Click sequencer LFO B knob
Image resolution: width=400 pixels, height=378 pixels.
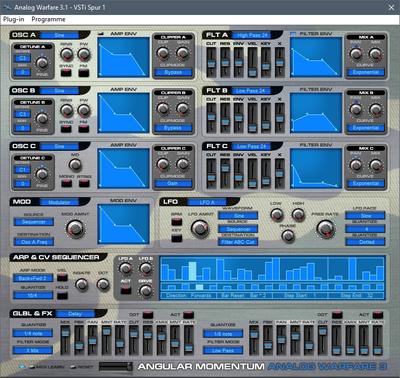pos(145,268)
